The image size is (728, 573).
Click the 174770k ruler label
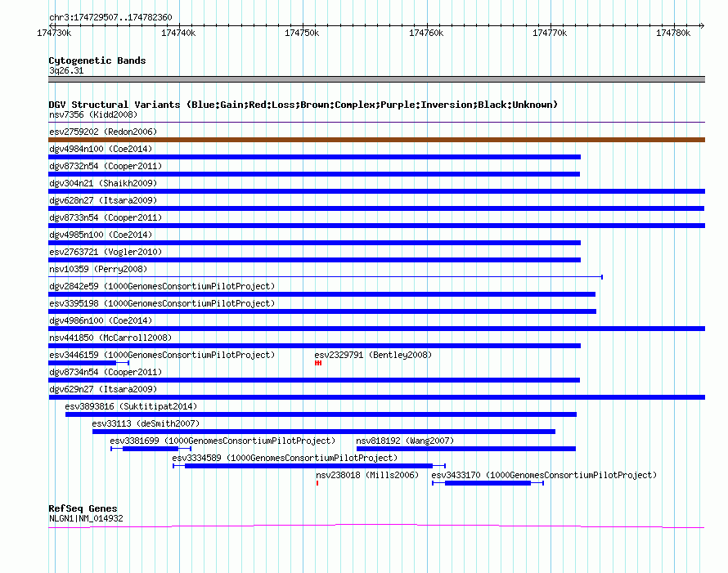(x=550, y=33)
